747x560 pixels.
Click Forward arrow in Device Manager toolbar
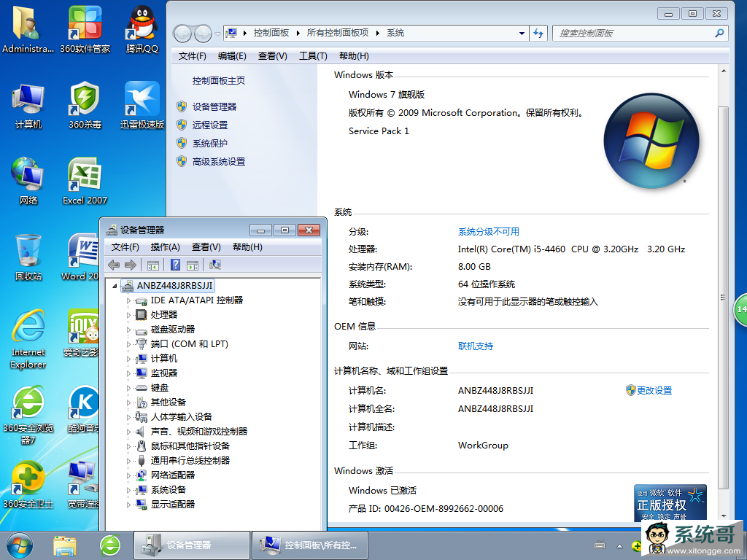[131, 265]
